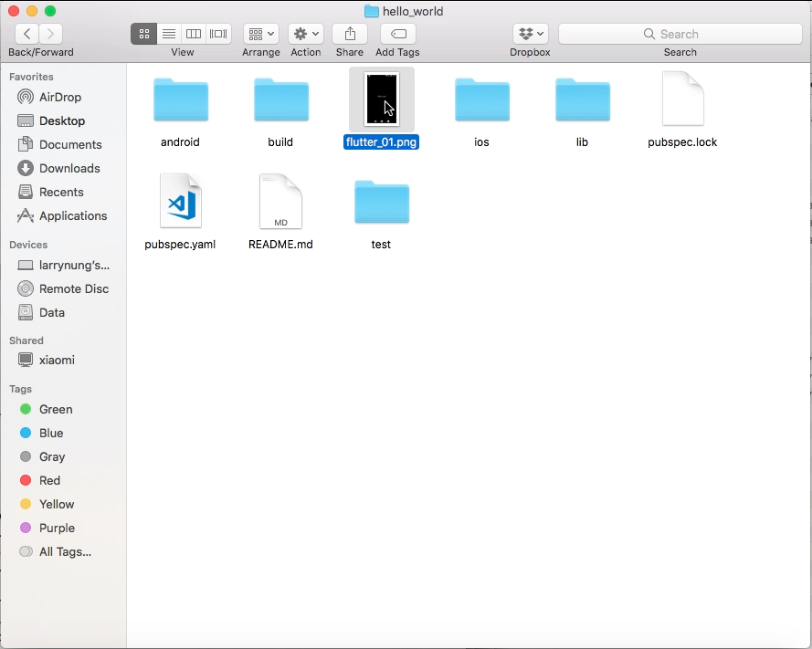Select the flutter_01.png thumbnail
The width and height of the screenshot is (812, 649).
[382, 99]
